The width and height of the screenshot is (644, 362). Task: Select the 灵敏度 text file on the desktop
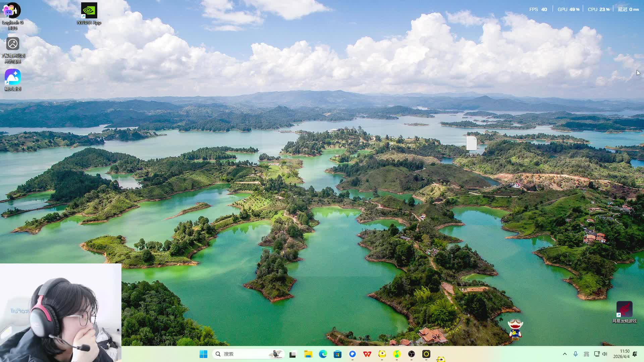471,143
